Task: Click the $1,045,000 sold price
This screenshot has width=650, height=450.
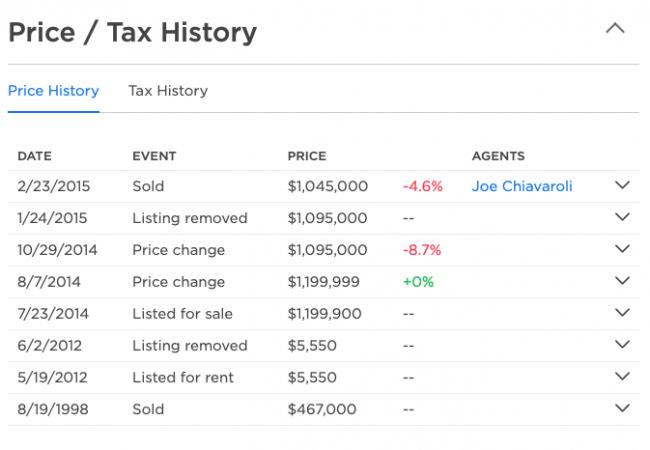Action: pos(327,186)
